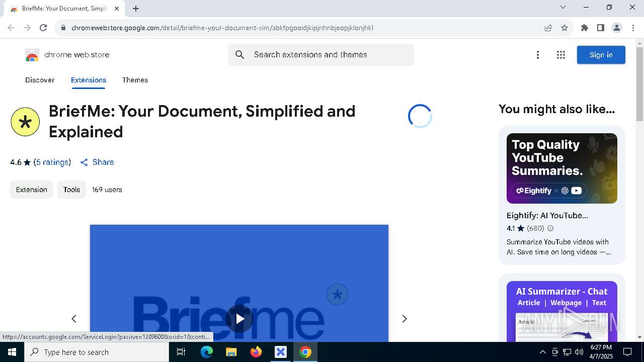The width and height of the screenshot is (644, 362).
Task: Click the address bar URL
Action: click(222, 28)
